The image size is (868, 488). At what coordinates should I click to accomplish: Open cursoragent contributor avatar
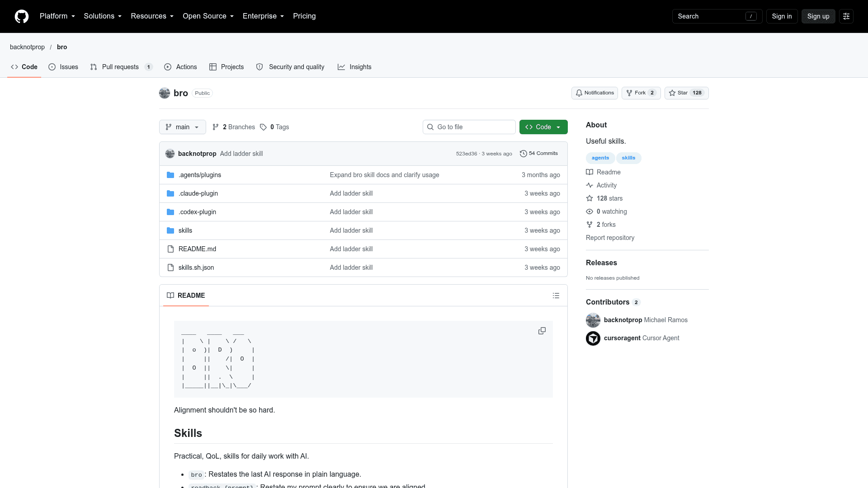point(593,338)
